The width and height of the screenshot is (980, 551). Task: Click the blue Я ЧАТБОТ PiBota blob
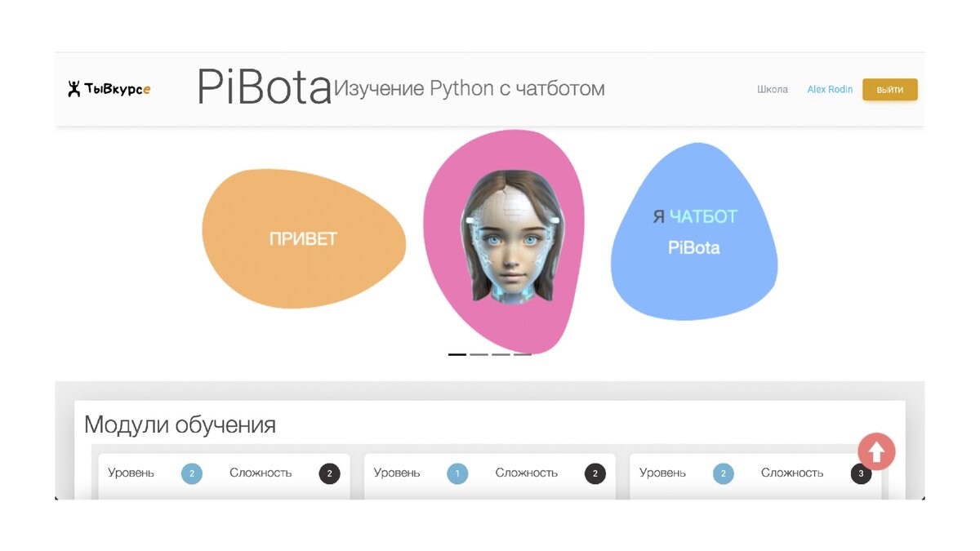(x=694, y=232)
